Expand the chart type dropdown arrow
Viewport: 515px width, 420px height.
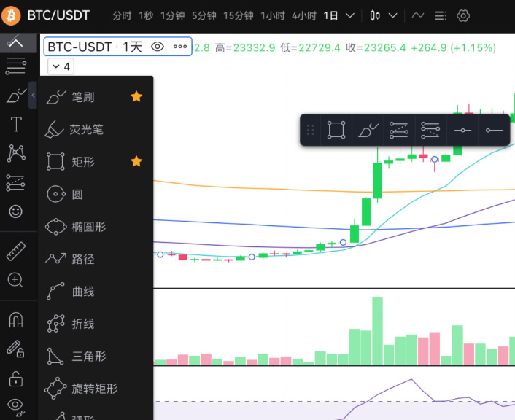click(x=393, y=15)
